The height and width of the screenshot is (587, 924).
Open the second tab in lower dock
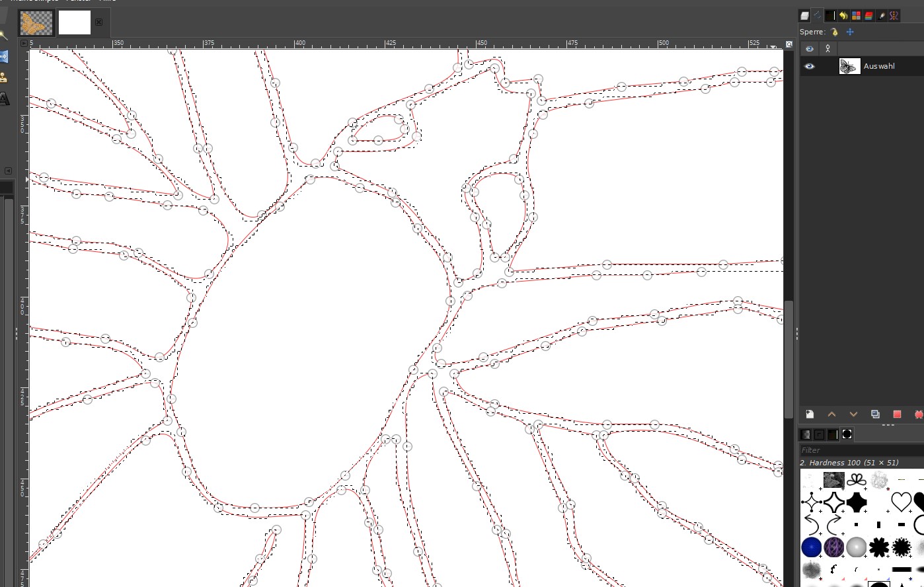point(820,434)
